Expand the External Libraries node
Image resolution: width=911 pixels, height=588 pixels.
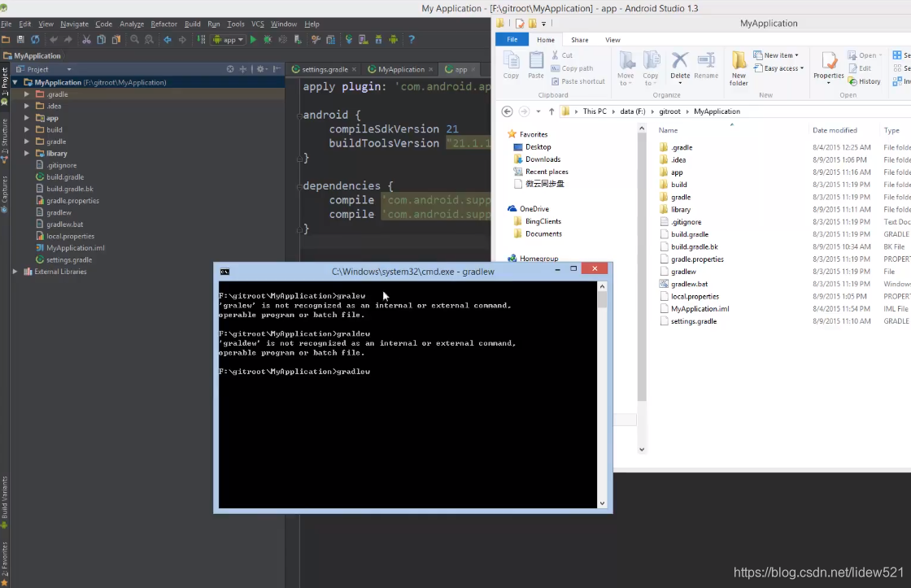[15, 272]
